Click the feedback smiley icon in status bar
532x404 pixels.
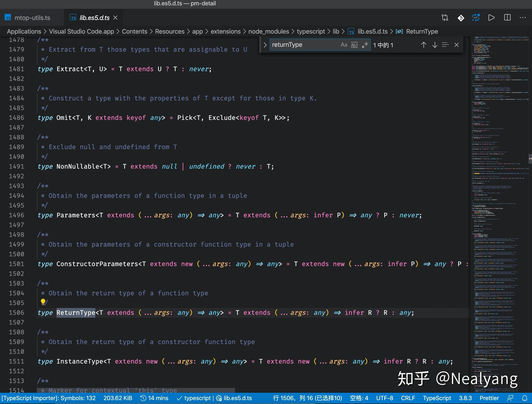[x=510, y=398]
